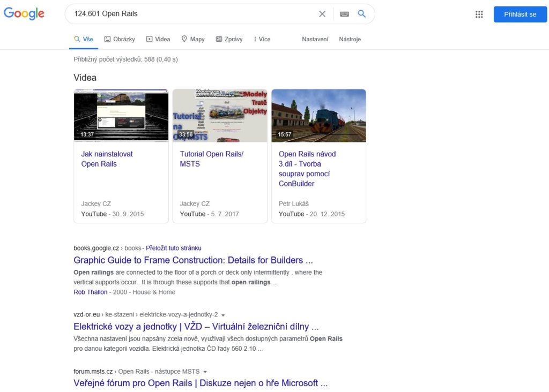Click 'YouTube - 5. 7. 2017' text
This screenshot has height=392, width=549.
click(x=210, y=214)
